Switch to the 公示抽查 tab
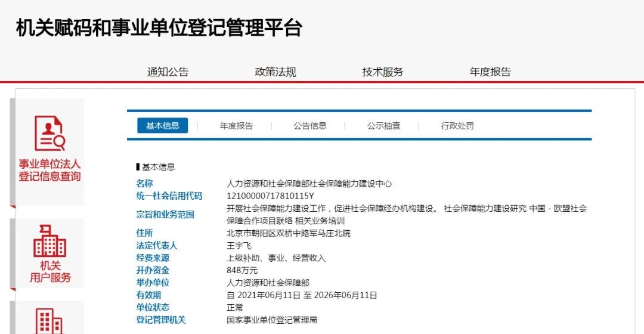The width and height of the screenshot is (644, 334). coord(383,126)
